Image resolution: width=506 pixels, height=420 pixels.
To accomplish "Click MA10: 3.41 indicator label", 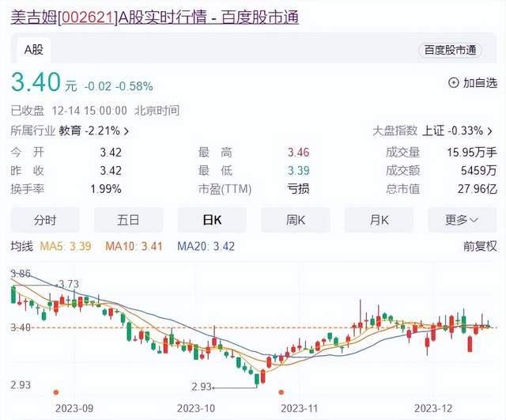I will (x=134, y=246).
